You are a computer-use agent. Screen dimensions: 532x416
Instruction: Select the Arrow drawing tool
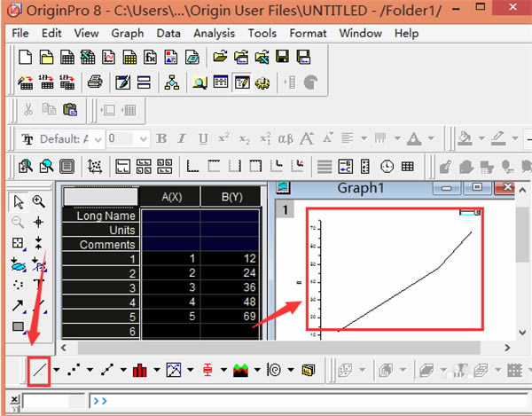click(x=18, y=305)
